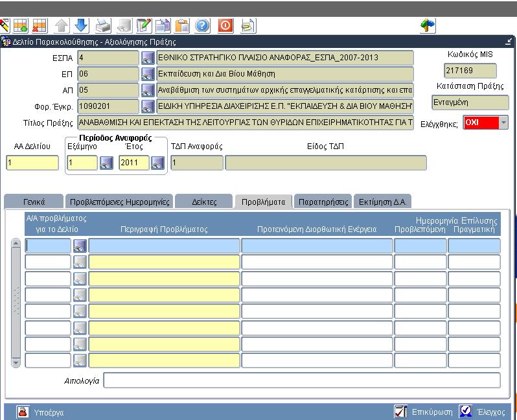
Task: Open lookup icon in first problems row
Action: (x=80, y=246)
